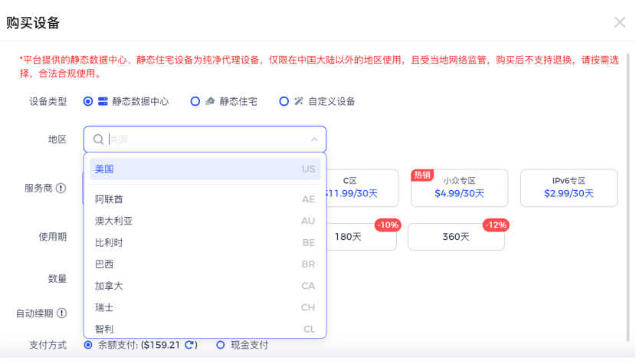The height and width of the screenshot is (364, 636).
Task: Click the house icon beside 静态住宅
Action: point(210,101)
